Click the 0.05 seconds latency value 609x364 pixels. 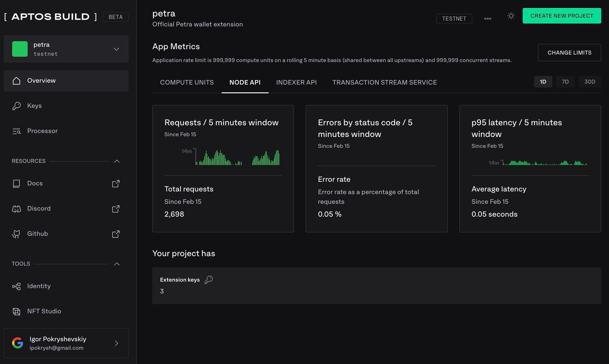[494, 214]
